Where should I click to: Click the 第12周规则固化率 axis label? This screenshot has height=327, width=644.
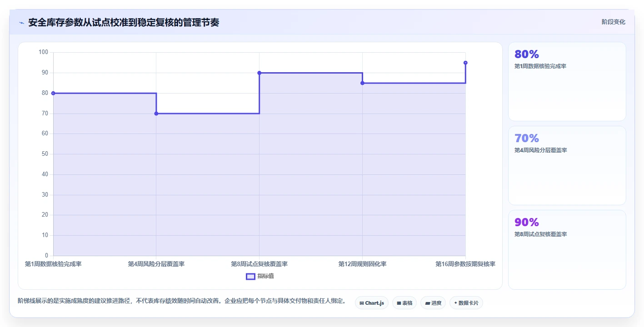(x=362, y=264)
